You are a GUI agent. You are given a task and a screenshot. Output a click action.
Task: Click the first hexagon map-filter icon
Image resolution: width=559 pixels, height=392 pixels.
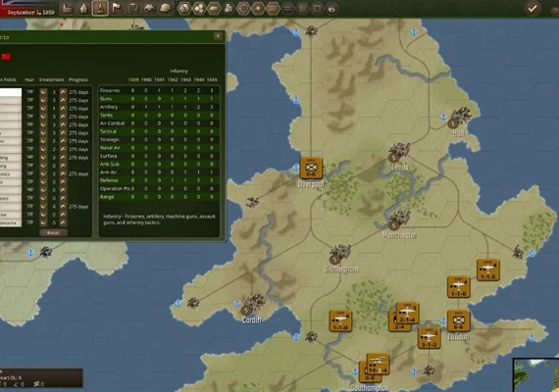(x=184, y=8)
